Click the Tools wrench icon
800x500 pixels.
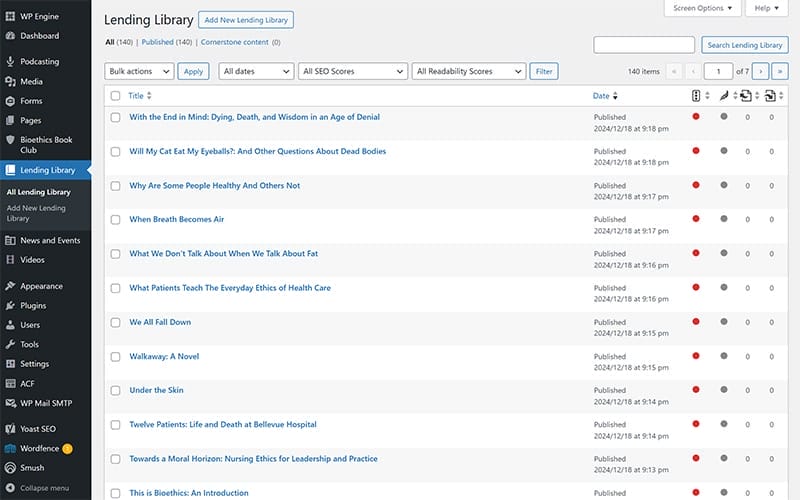click(x=10, y=344)
